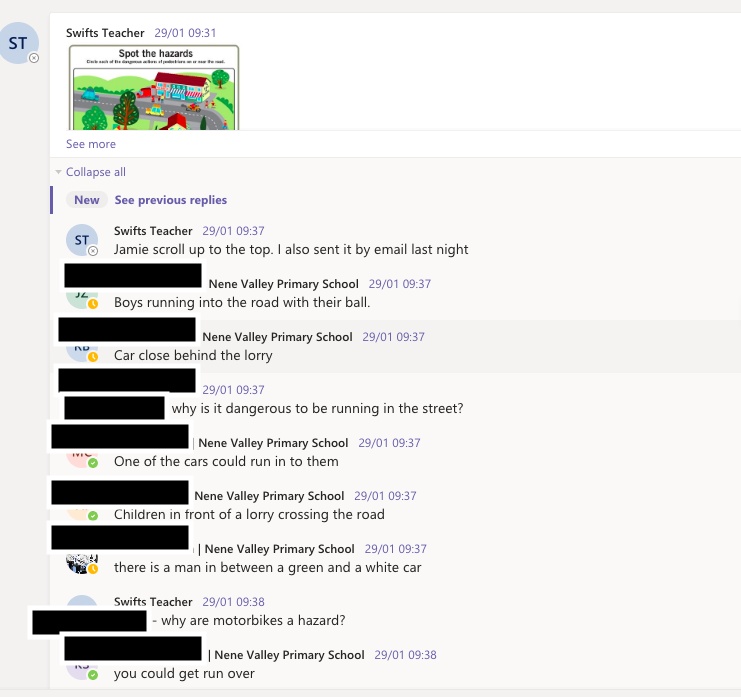Select the message Boys running into the road
This screenshot has height=697, width=741.
(242, 302)
